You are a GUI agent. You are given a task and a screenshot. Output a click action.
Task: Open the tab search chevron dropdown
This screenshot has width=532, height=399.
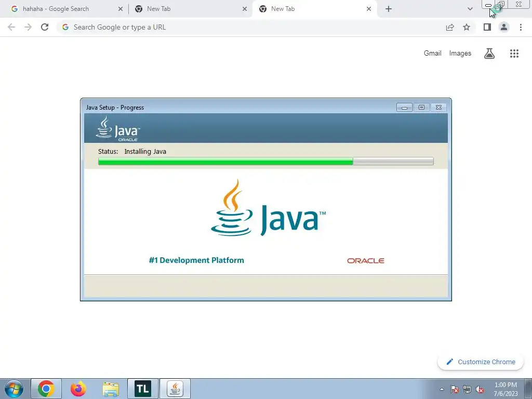coord(470,9)
